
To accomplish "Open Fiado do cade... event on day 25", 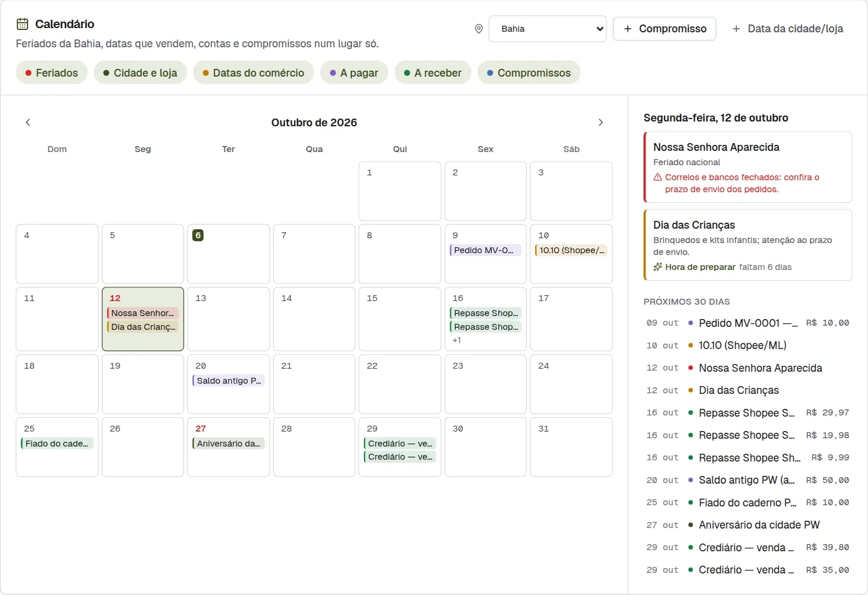I will click(57, 444).
